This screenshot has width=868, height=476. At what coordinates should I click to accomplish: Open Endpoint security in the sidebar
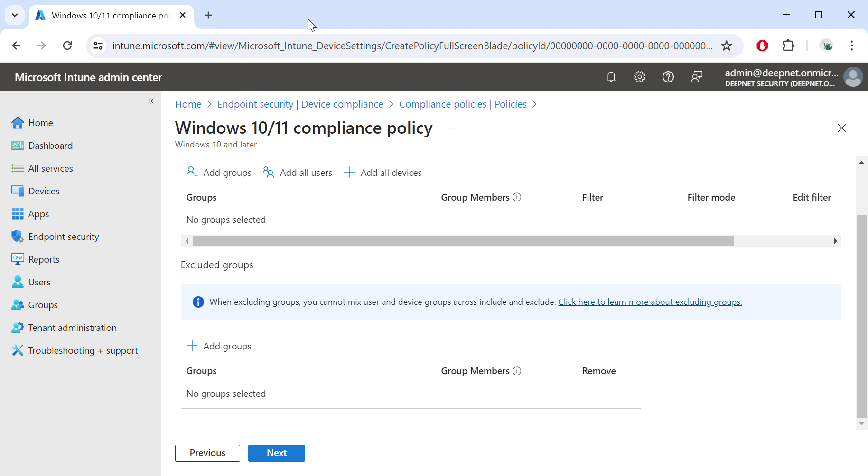64,237
